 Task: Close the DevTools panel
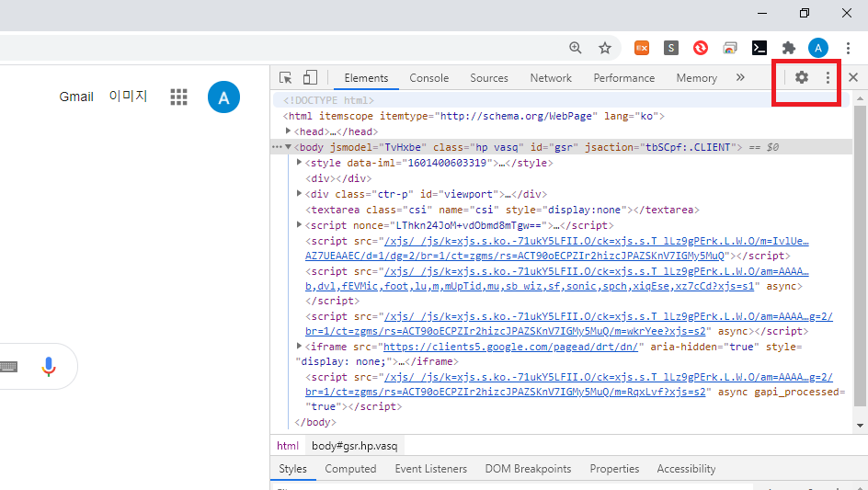(853, 77)
